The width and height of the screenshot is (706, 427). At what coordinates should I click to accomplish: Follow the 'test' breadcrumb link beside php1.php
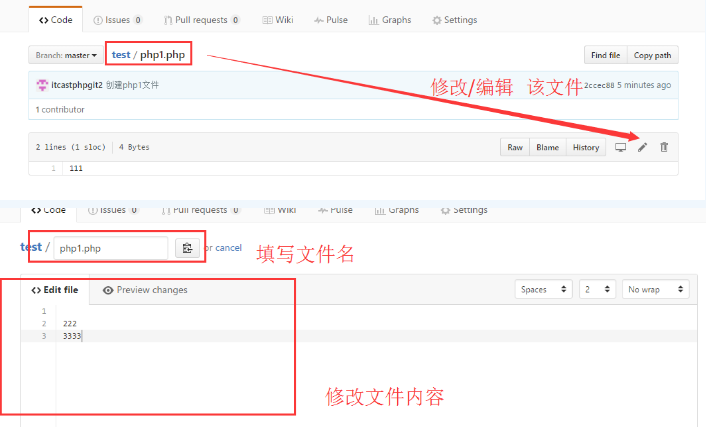pos(121,55)
